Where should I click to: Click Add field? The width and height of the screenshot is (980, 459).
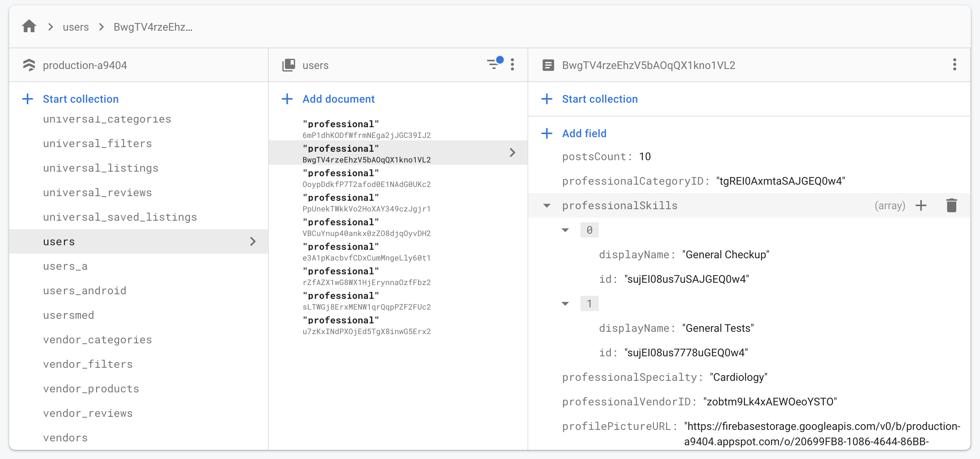584,133
